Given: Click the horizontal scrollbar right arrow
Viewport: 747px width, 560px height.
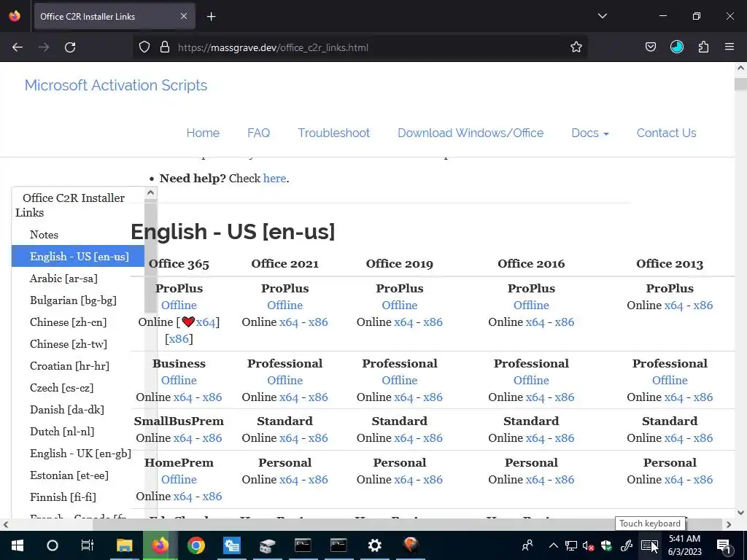Looking at the screenshot, I should 729,524.
